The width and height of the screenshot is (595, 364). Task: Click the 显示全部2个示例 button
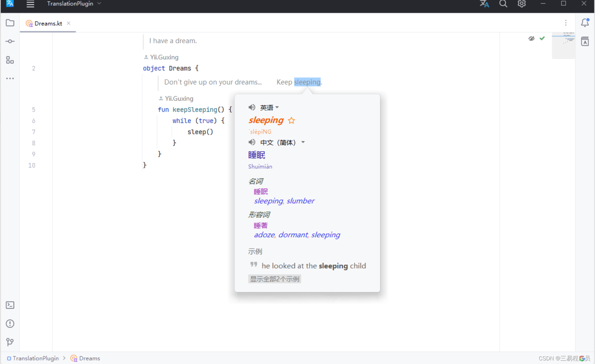(x=274, y=279)
